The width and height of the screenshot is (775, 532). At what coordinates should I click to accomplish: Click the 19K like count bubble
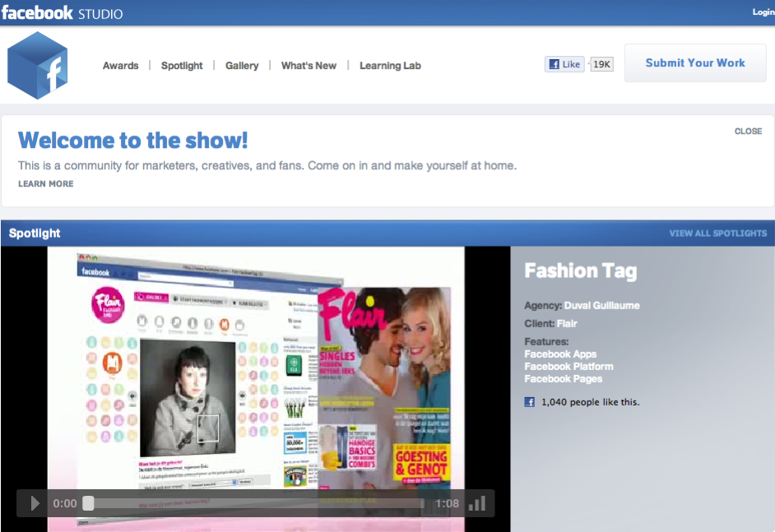tap(601, 64)
